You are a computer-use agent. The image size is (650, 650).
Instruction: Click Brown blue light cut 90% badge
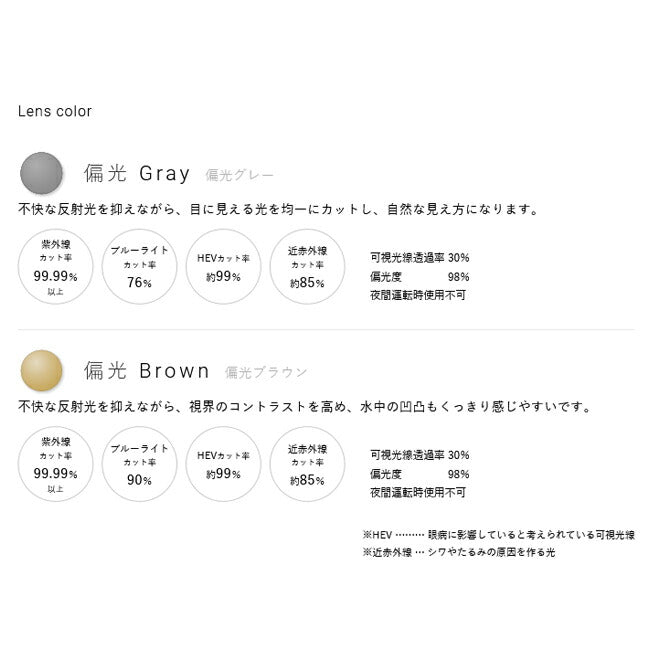(139, 464)
